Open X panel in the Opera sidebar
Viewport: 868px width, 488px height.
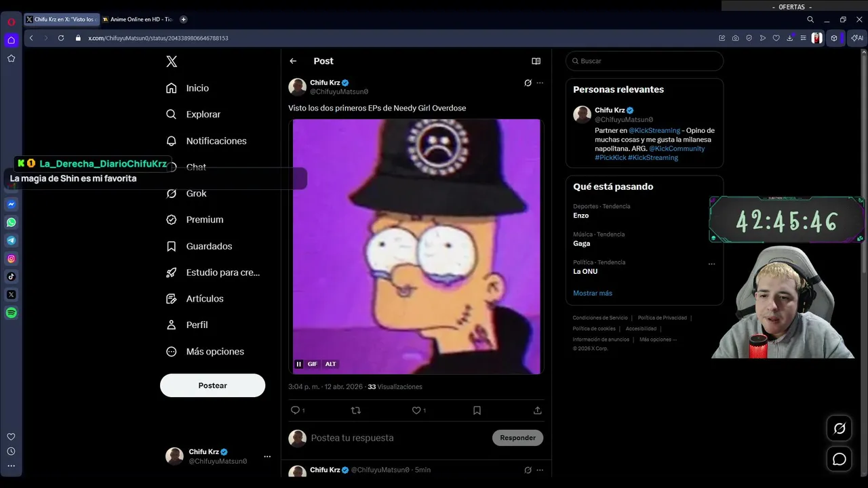pos(11,295)
